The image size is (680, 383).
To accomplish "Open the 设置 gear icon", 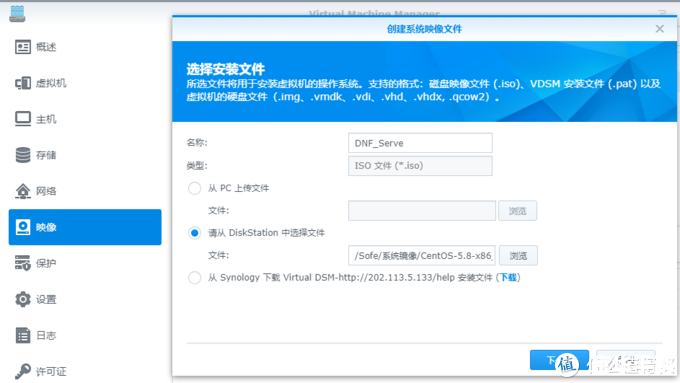I will tap(23, 299).
